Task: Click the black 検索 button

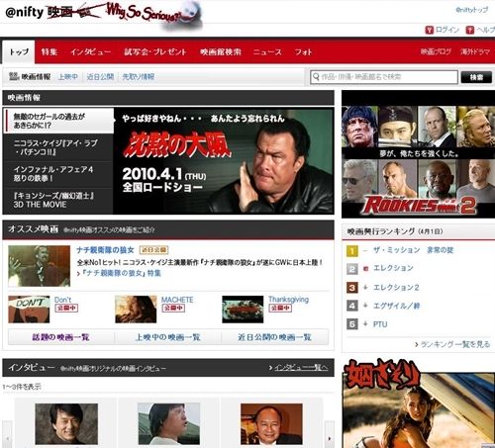Action: click(x=476, y=77)
